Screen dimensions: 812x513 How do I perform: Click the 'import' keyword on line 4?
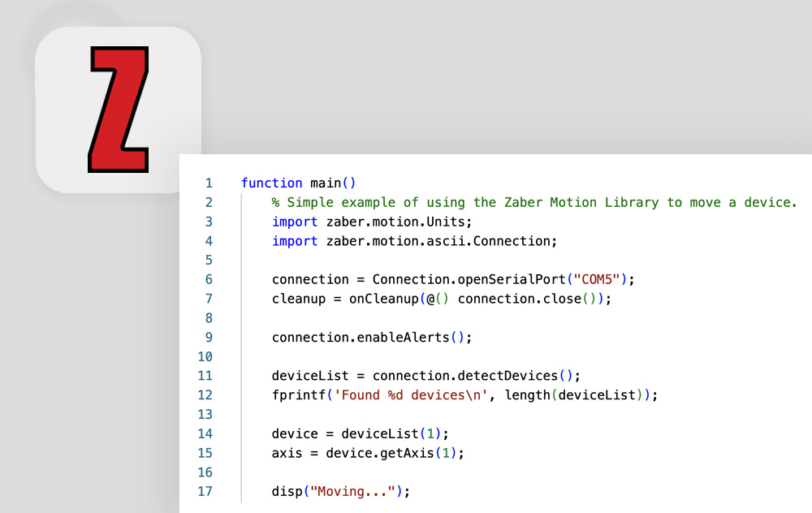coord(295,241)
